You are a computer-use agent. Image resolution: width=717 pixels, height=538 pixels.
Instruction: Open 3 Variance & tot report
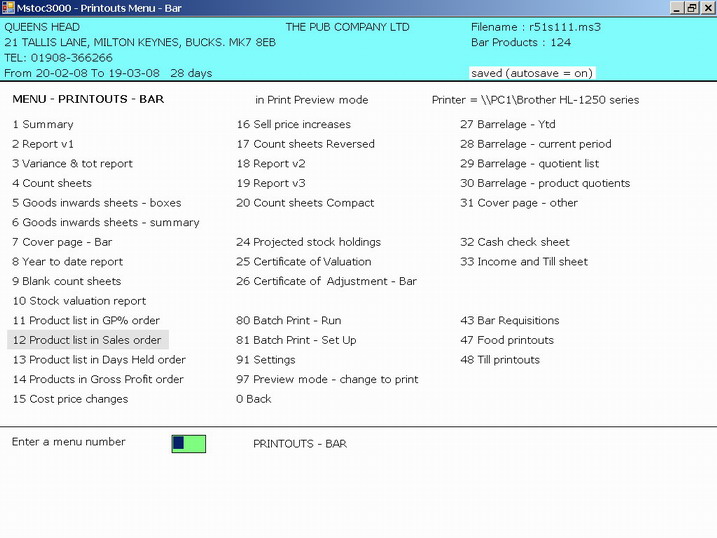(72, 164)
